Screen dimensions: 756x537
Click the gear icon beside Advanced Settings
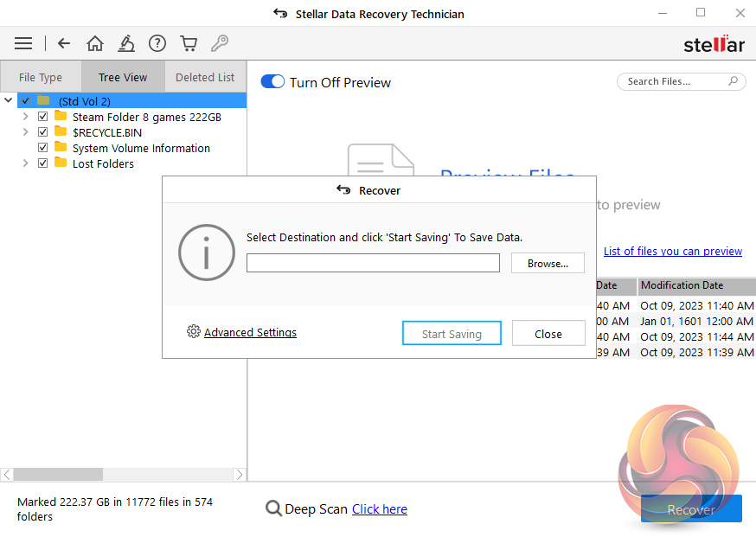pyautogui.click(x=194, y=331)
